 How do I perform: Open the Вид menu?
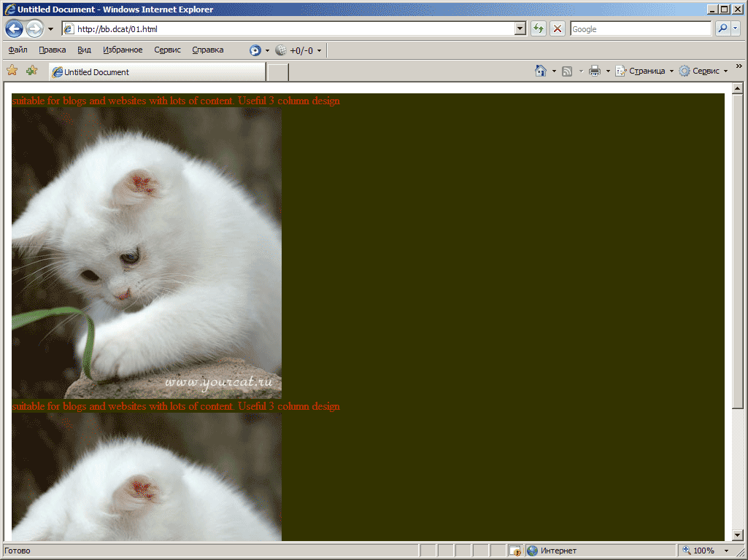click(85, 50)
